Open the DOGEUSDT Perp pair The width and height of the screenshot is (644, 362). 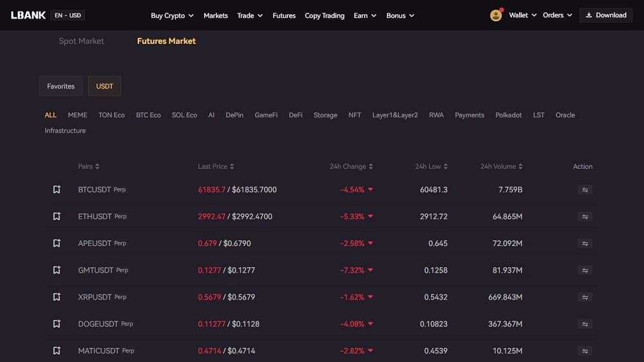click(x=106, y=324)
